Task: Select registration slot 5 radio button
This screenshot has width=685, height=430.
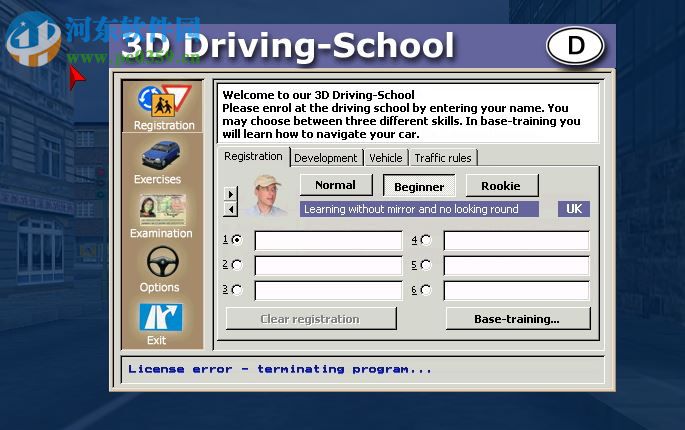Action: (x=426, y=265)
